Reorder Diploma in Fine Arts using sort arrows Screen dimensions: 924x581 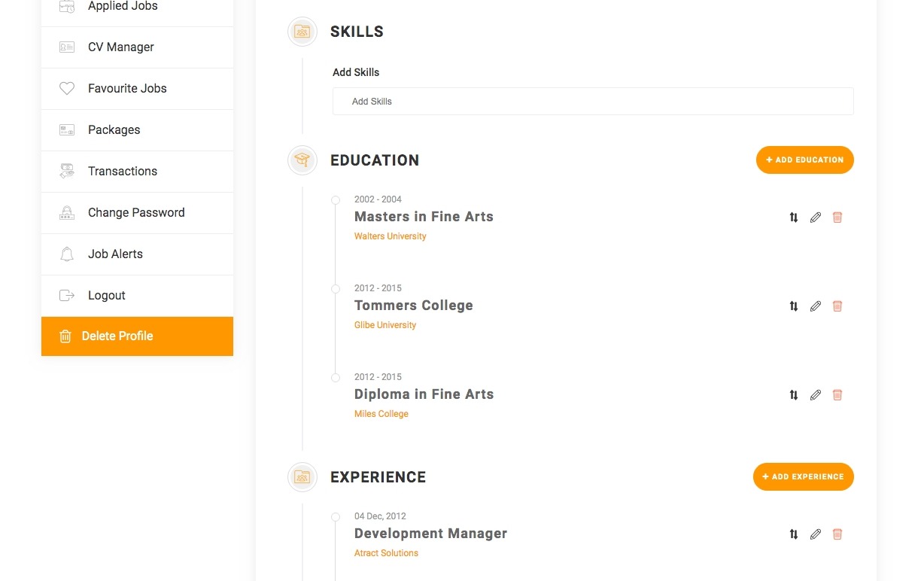pos(794,395)
